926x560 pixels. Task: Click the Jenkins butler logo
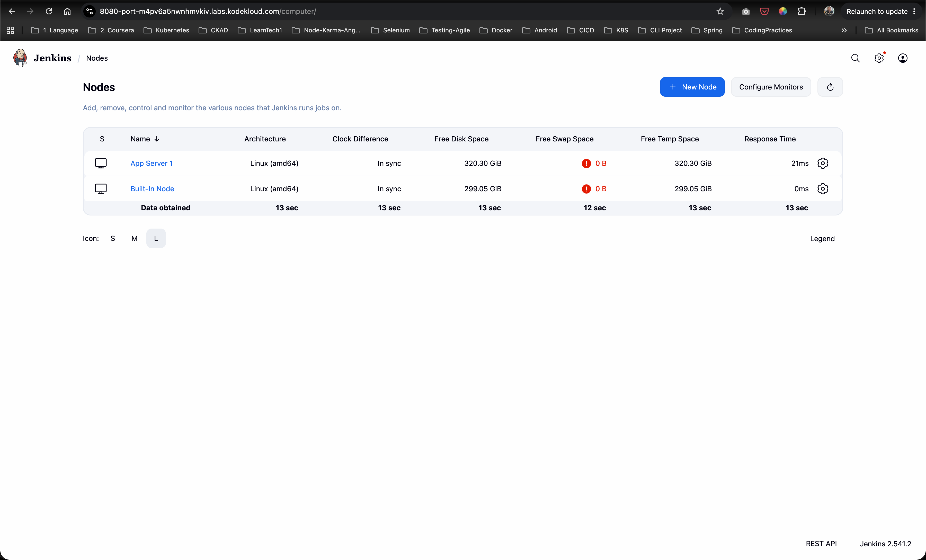20,58
